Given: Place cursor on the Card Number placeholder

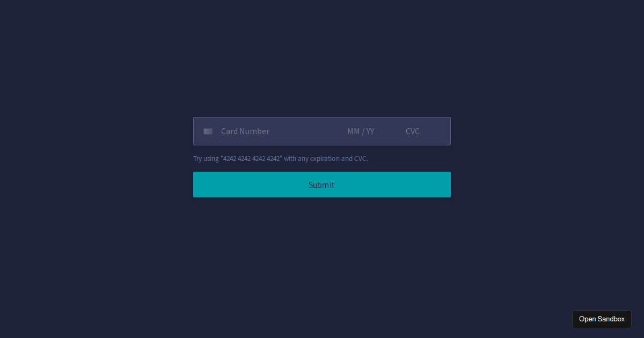Looking at the screenshot, I should click(x=245, y=131).
